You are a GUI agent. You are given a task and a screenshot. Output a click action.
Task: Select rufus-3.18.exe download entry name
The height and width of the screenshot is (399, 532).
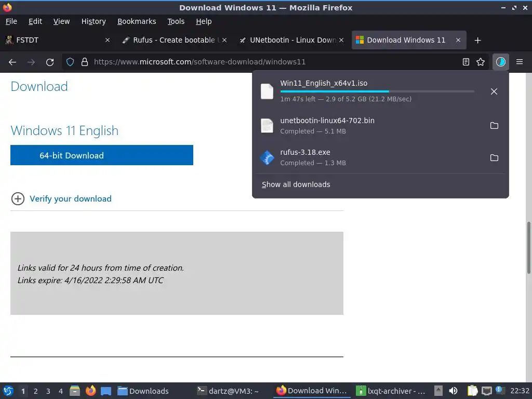(305, 152)
